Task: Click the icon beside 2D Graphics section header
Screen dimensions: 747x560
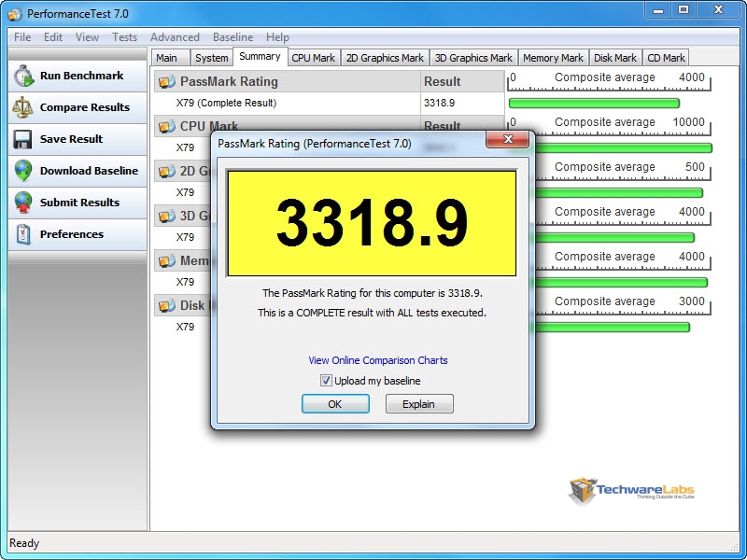Action: 167,172
